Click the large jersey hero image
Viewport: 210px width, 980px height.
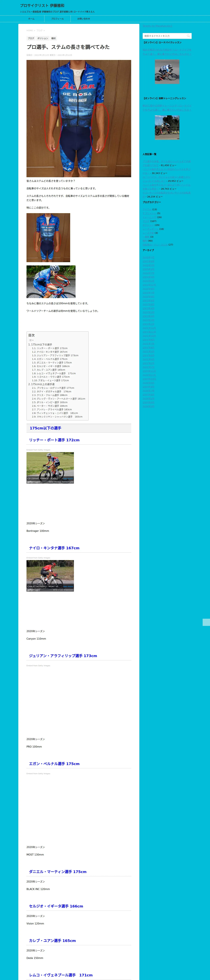(x=79, y=118)
